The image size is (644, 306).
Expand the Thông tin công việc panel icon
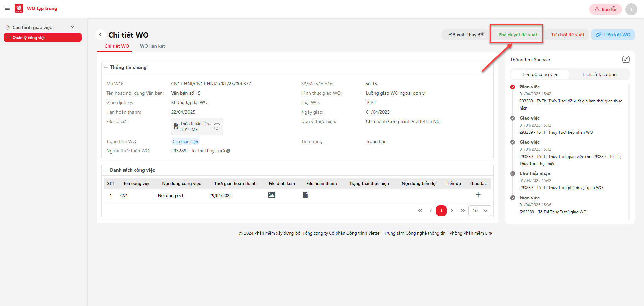point(626,59)
